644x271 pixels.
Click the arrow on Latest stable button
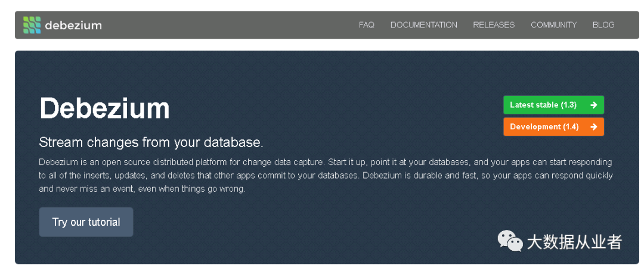coord(593,105)
